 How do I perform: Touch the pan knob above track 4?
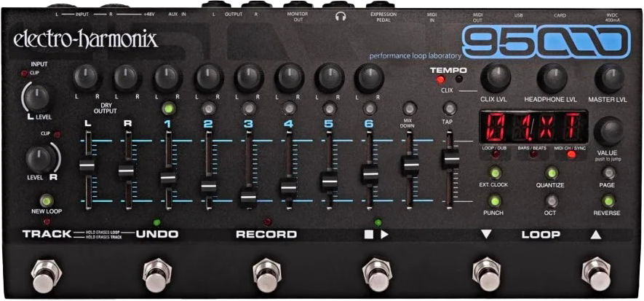[290, 78]
